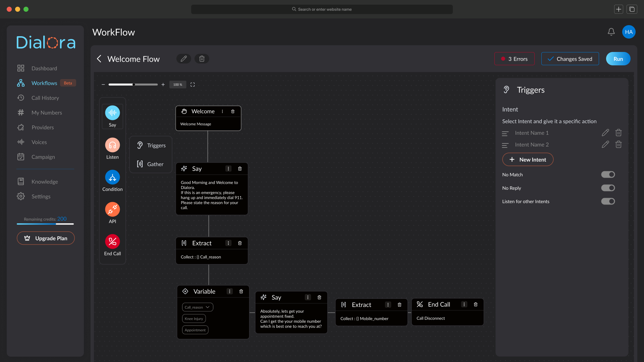Click the fit-to-screen canvas icon
This screenshot has width=644, height=362.
[x=193, y=84]
